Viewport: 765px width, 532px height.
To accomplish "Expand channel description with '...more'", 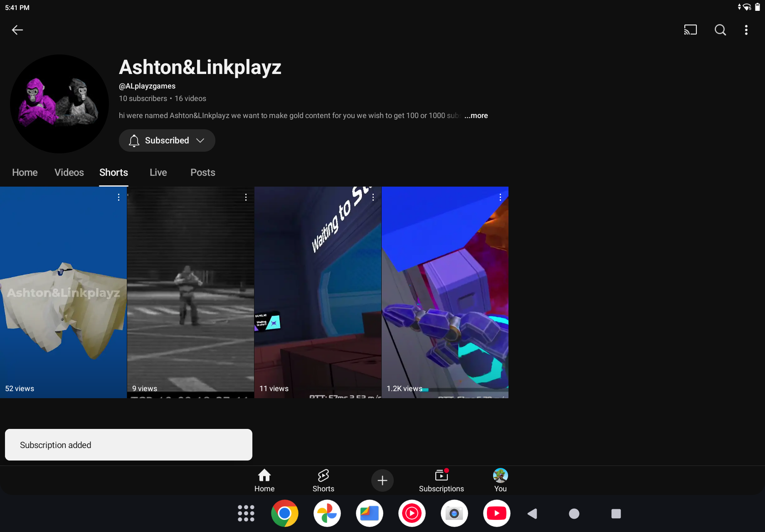I will click(476, 116).
